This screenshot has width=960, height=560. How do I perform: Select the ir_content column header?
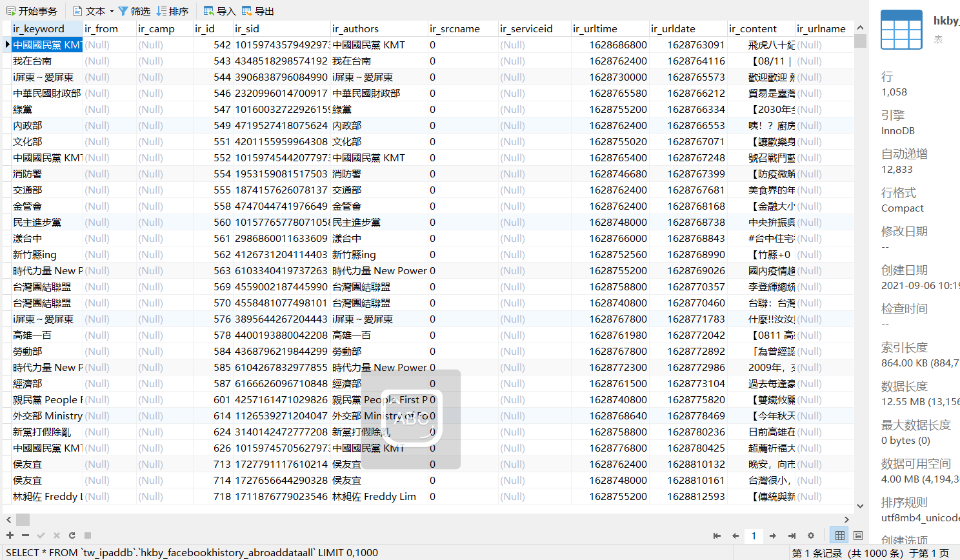pos(761,28)
